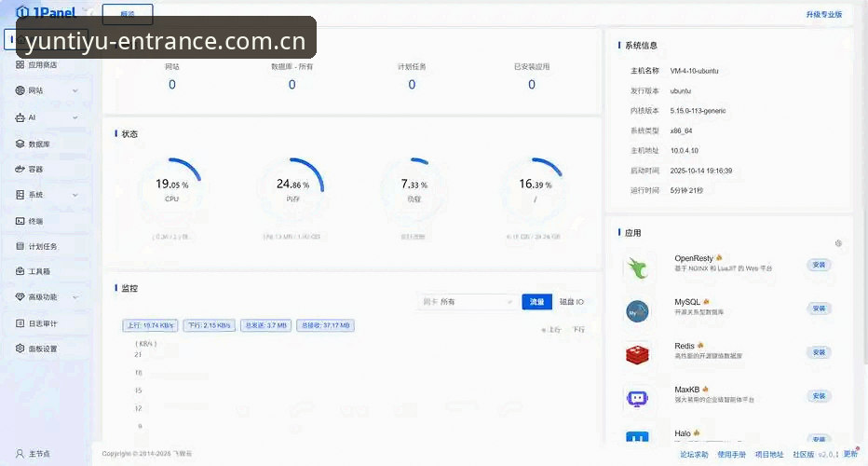The image size is (868, 466).
Task: Open the 工具箱 toolbox icon
Action: [20, 271]
